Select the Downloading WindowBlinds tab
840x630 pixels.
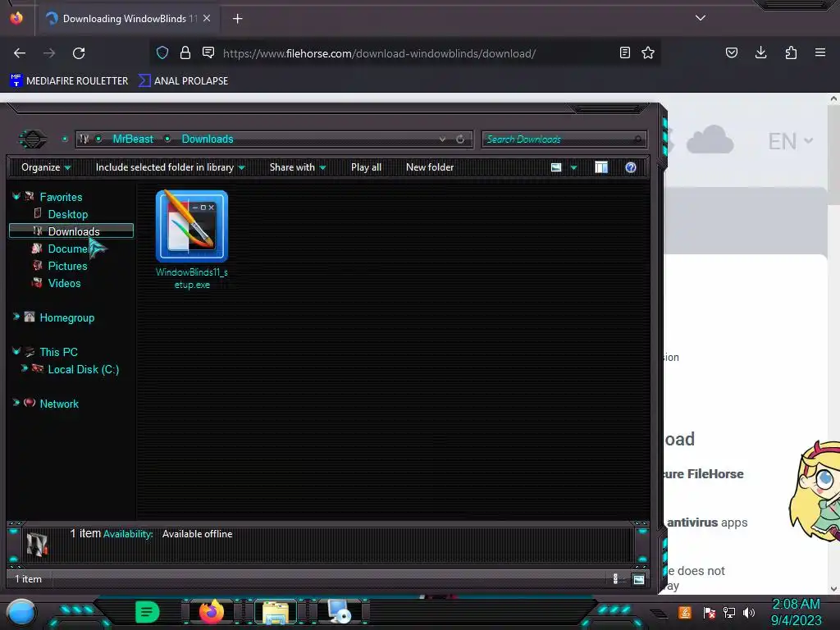(x=127, y=19)
